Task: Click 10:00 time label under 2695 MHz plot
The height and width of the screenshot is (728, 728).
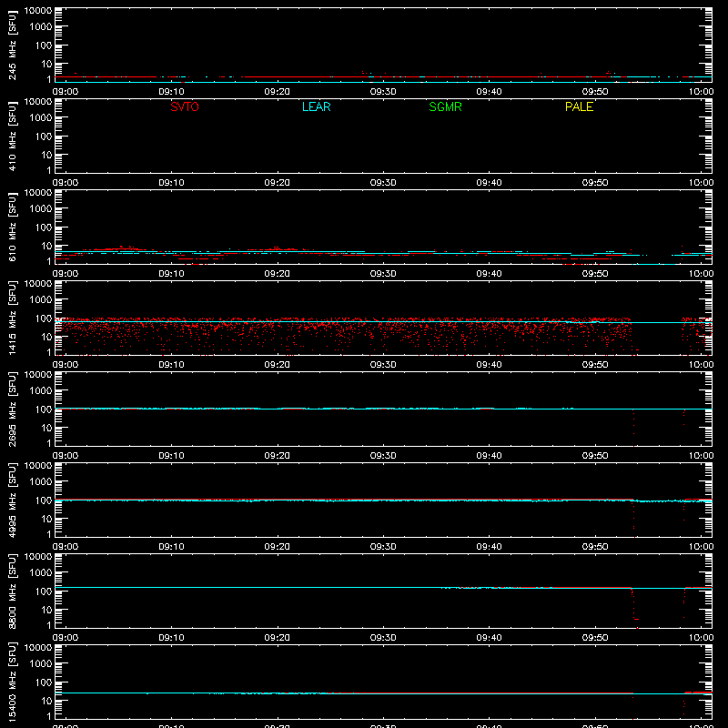Action: pos(701,456)
